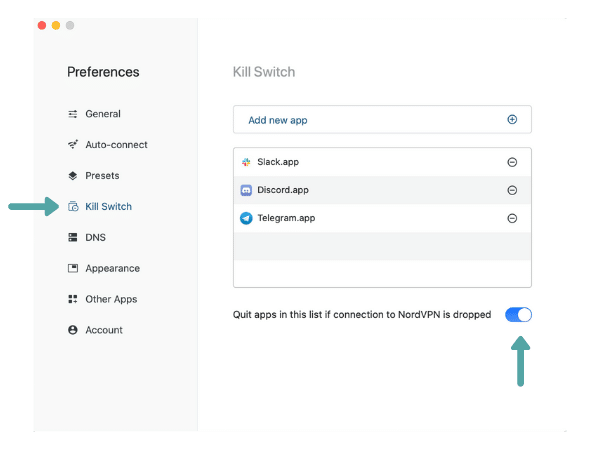Click the Discord.app logo in list
The image size is (600, 450).
246,190
